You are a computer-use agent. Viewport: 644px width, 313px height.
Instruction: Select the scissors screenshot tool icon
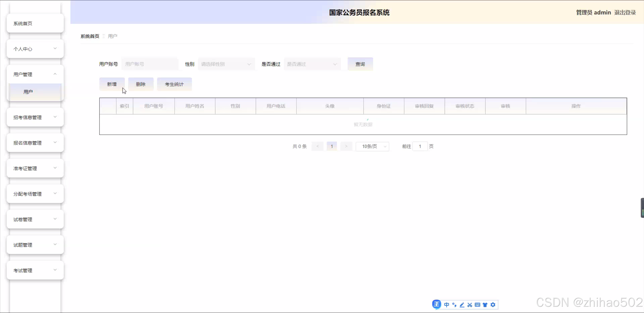click(470, 305)
